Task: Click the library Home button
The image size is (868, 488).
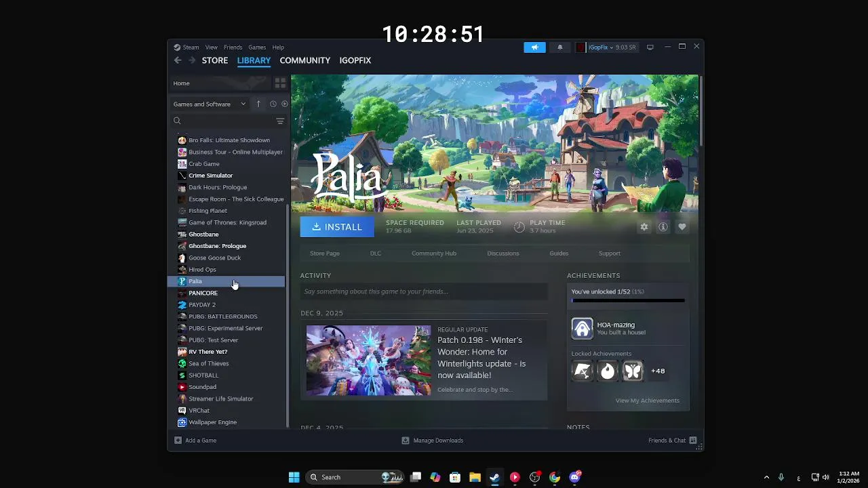Action: point(219,83)
